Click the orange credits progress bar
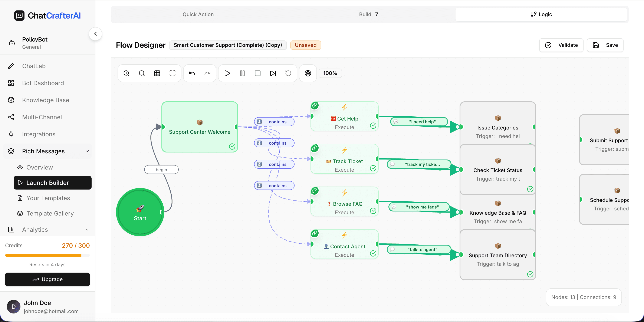Image resolution: width=644 pixels, height=322 pixels. (47, 255)
